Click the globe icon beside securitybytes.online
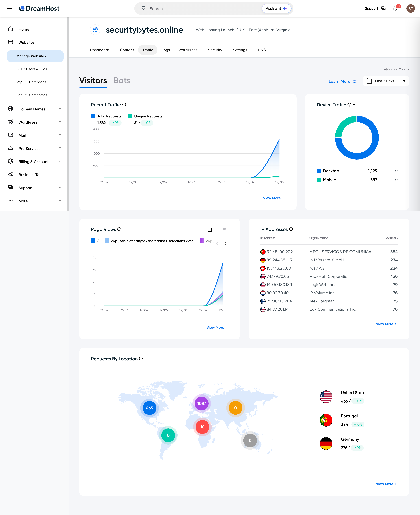Viewport: 420px width, 515px height. [95, 30]
